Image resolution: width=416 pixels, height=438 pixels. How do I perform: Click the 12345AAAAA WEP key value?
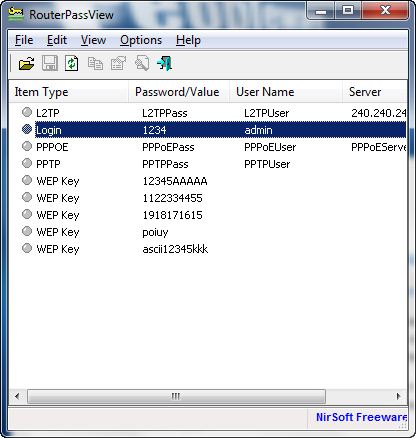coord(175,181)
